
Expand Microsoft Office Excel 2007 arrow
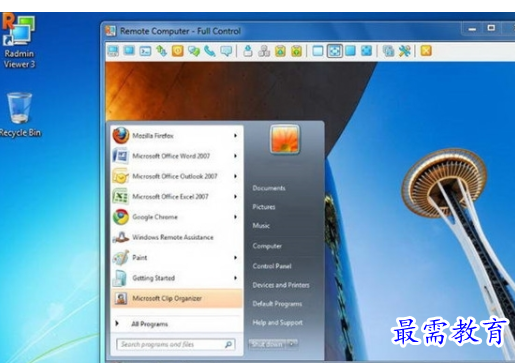point(235,196)
